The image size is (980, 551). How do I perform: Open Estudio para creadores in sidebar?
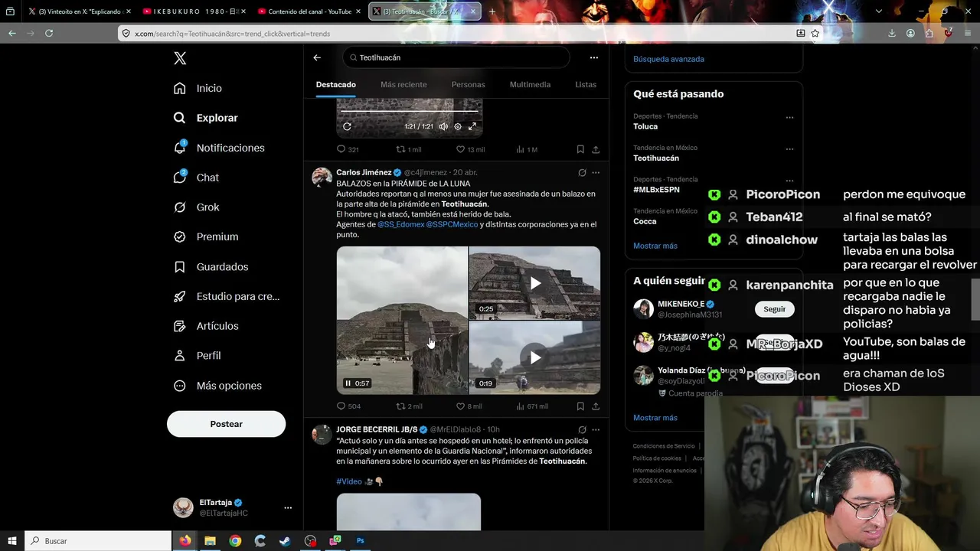pos(227,296)
